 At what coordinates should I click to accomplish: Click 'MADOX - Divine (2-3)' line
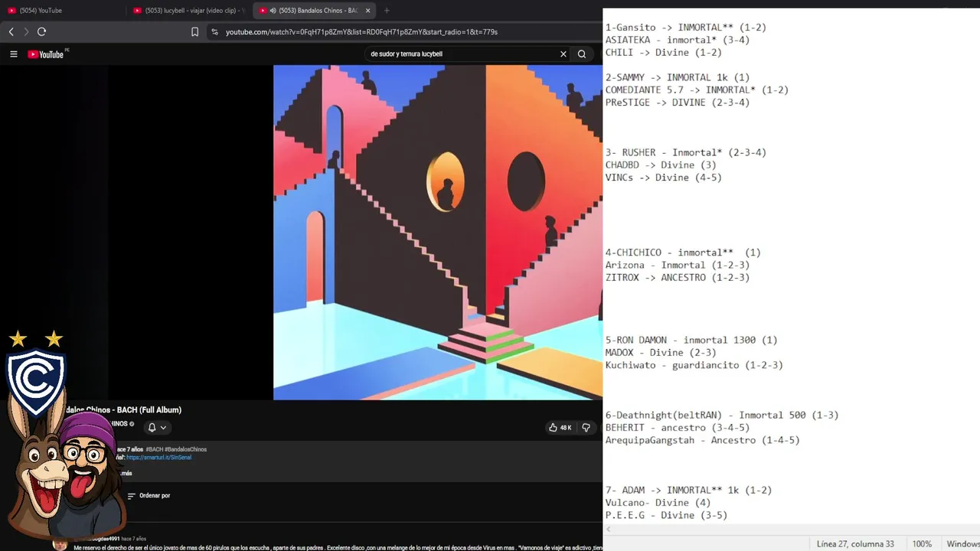tap(661, 353)
